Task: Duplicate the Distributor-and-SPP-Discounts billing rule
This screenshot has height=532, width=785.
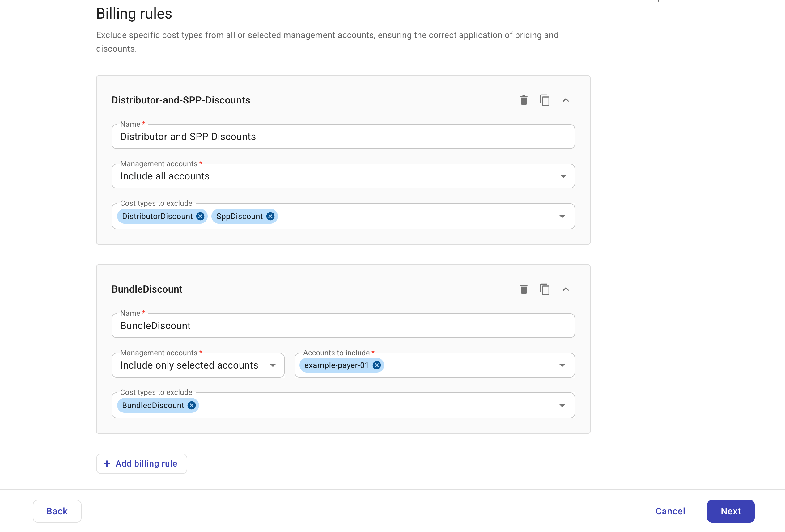Action: 545,100
